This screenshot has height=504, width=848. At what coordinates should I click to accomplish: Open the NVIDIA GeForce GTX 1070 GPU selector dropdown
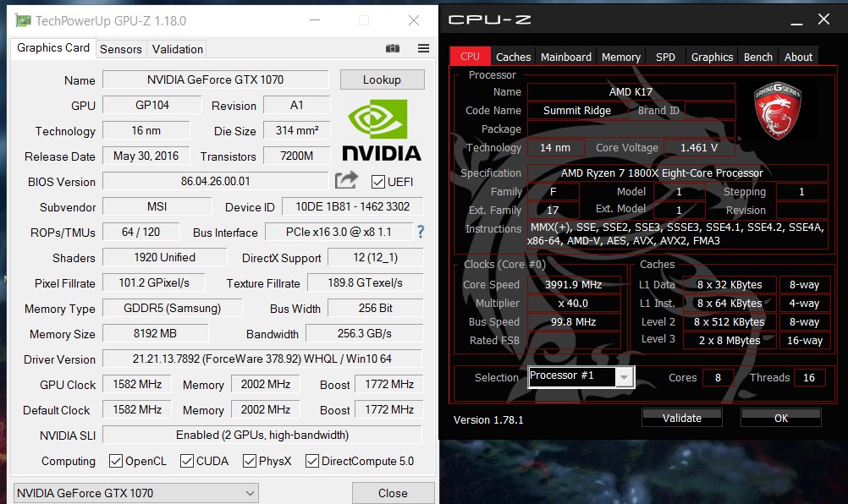click(x=135, y=493)
